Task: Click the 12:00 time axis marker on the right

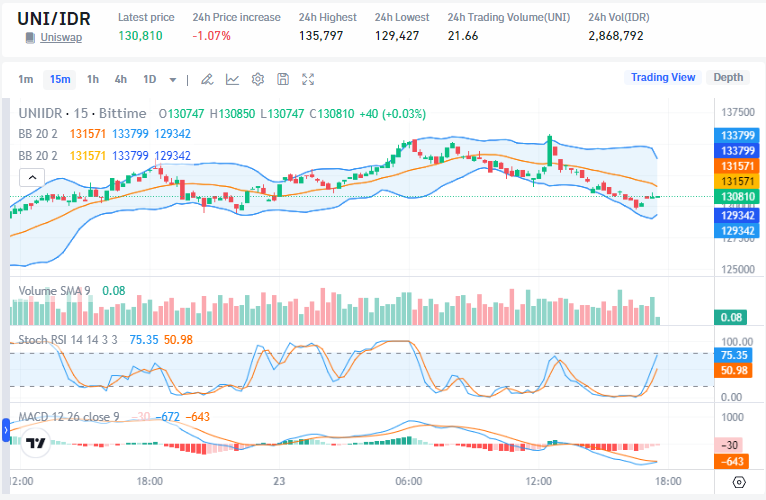Action: (x=538, y=481)
